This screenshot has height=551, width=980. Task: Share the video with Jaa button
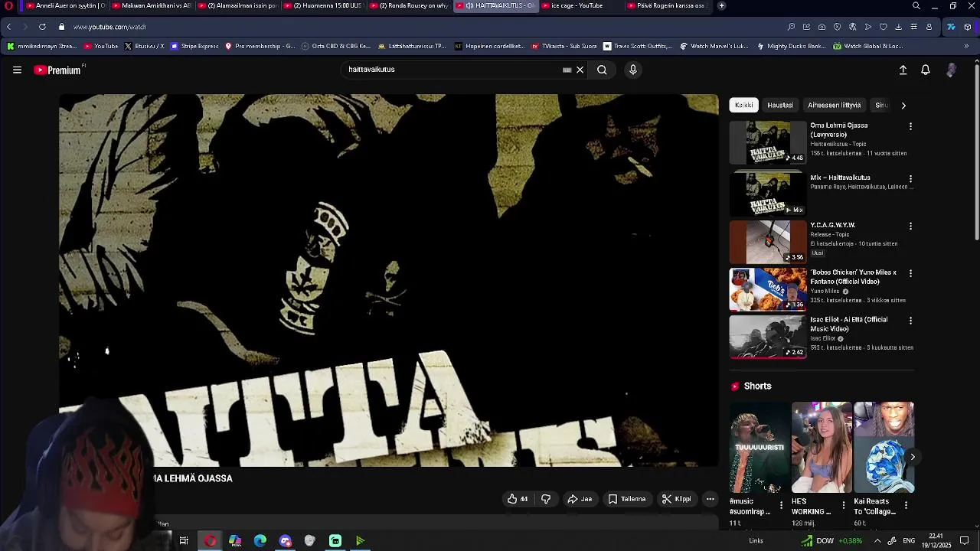(x=580, y=499)
